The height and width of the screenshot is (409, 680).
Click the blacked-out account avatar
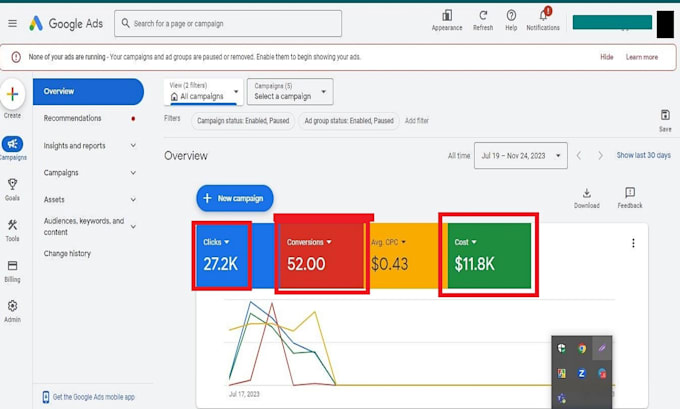tap(665, 25)
